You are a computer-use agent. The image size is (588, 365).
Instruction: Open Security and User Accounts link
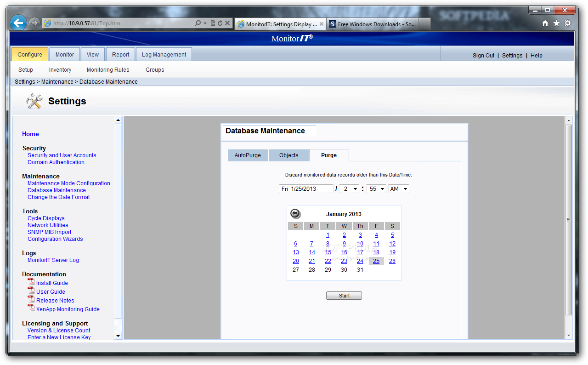click(62, 155)
